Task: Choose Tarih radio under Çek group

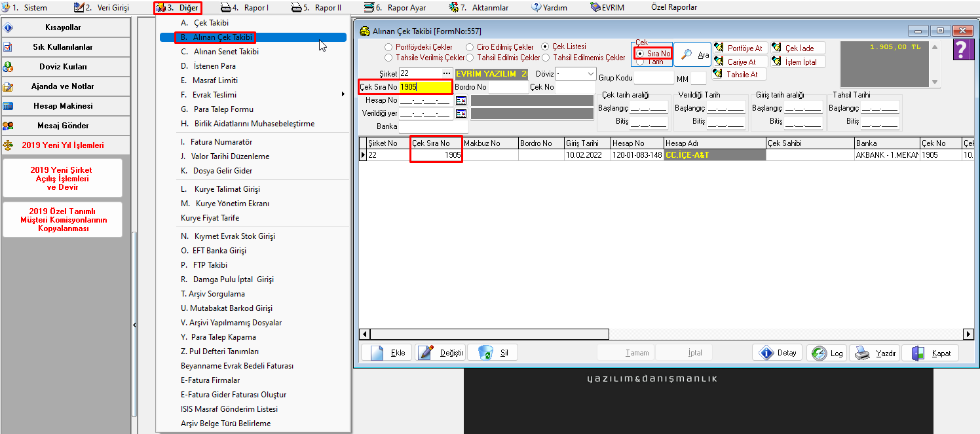Action: tap(640, 62)
